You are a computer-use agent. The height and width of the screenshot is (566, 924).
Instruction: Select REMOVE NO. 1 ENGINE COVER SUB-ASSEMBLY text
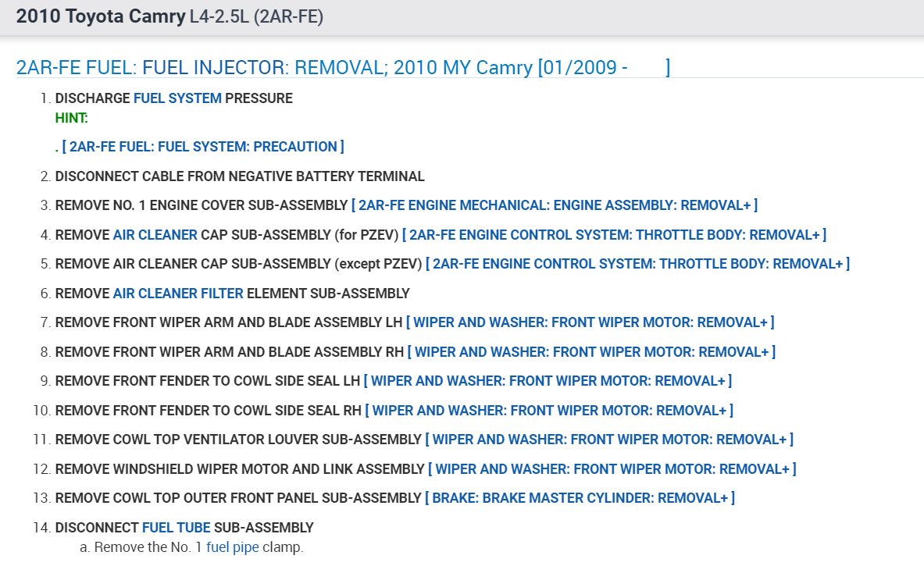point(202,205)
